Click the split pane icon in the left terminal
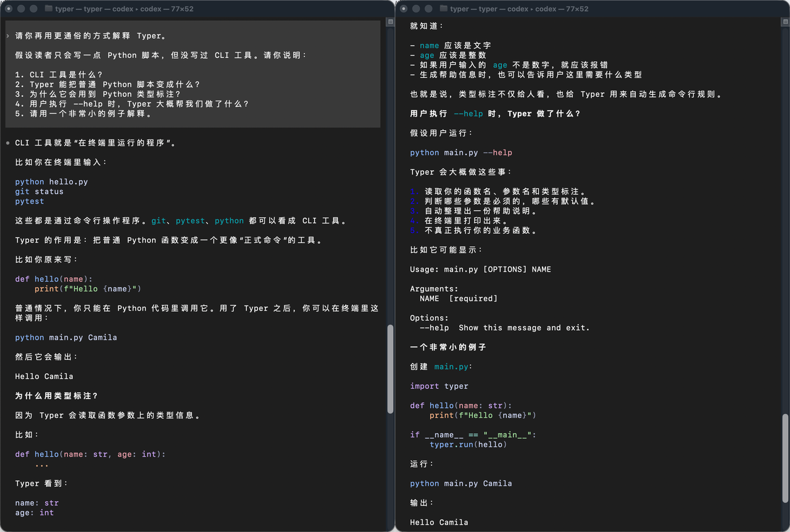The width and height of the screenshot is (790, 532). coord(390,22)
